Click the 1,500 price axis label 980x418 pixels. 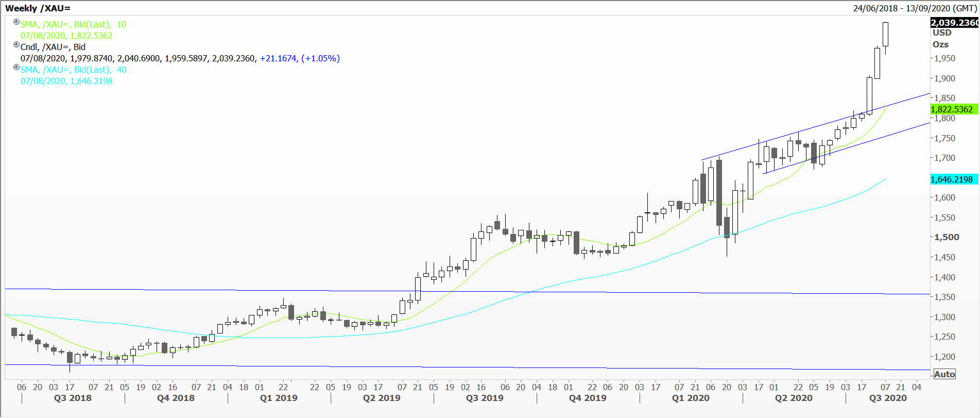tap(947, 237)
